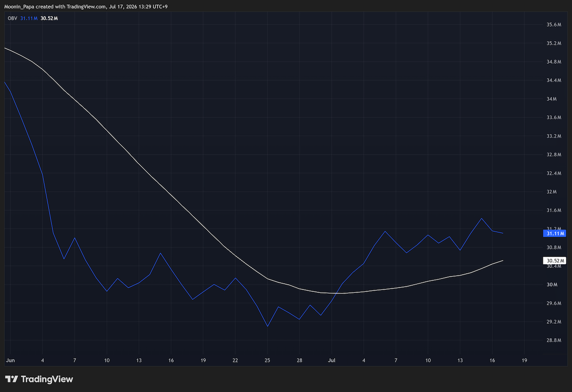Click the 28.8M price scale label
The height and width of the screenshot is (392, 572).
coord(553,340)
